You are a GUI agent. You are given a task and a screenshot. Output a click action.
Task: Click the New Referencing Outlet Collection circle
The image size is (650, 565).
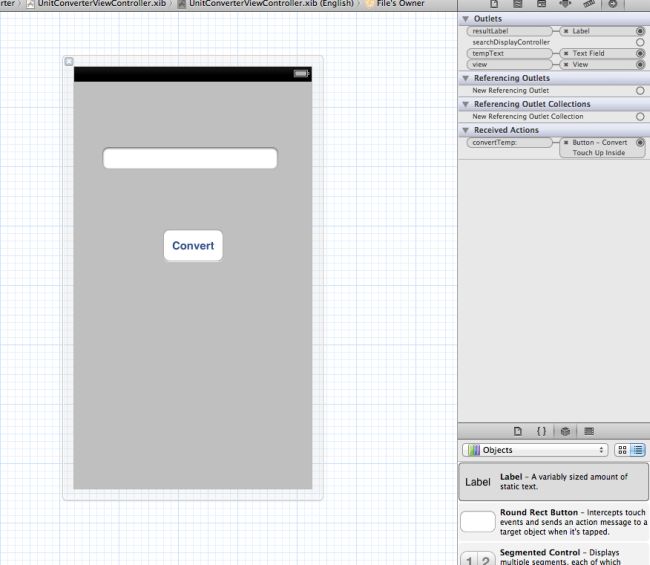coord(640,116)
